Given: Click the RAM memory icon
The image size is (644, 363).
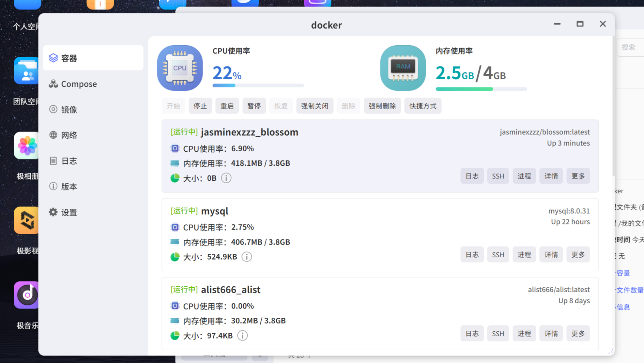Looking at the screenshot, I should 403,68.
